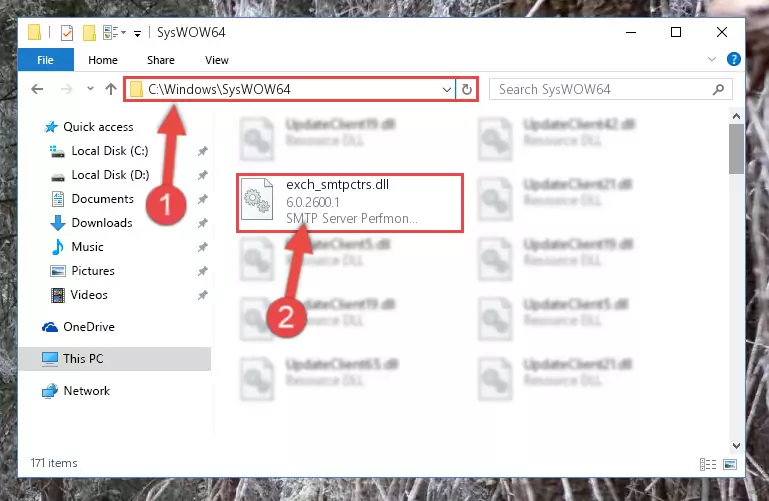Image resolution: width=769 pixels, height=501 pixels.
Task: Open the view options icon dropdown in title bar
Action: pyautogui.click(x=114, y=33)
